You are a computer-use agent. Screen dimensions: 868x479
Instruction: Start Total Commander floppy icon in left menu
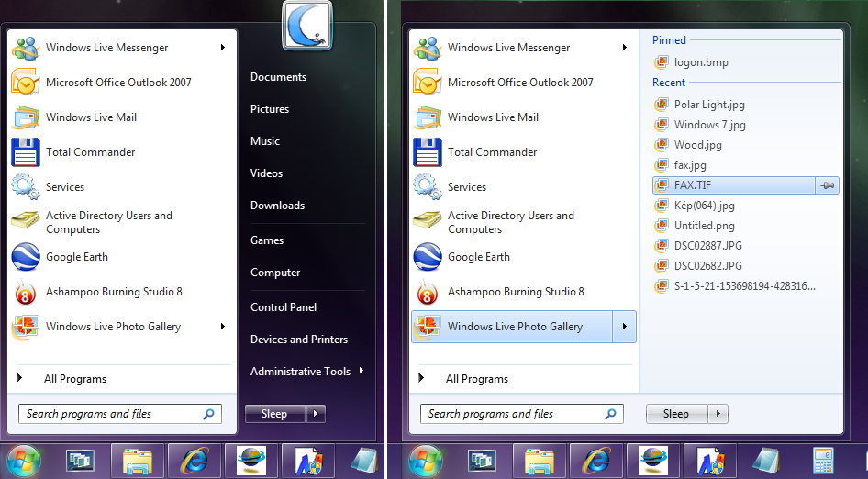26,152
